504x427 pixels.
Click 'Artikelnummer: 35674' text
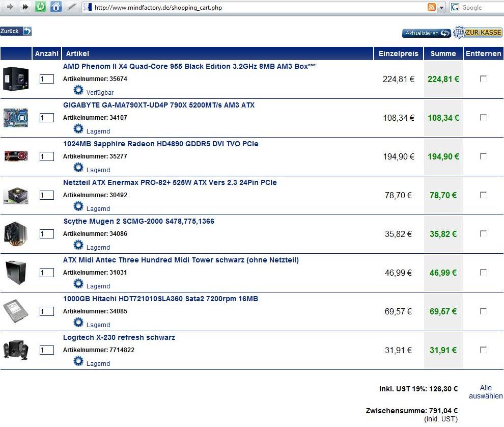point(95,79)
